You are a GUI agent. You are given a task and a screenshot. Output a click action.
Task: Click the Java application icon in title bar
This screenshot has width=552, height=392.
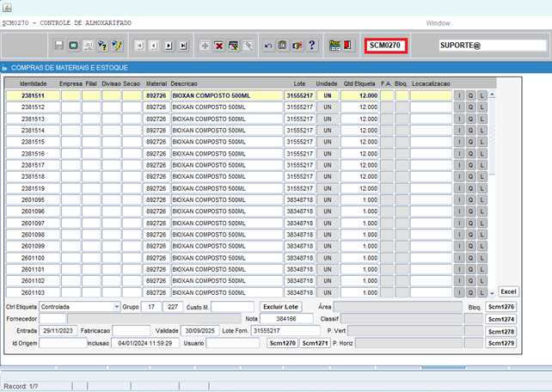[7, 7]
